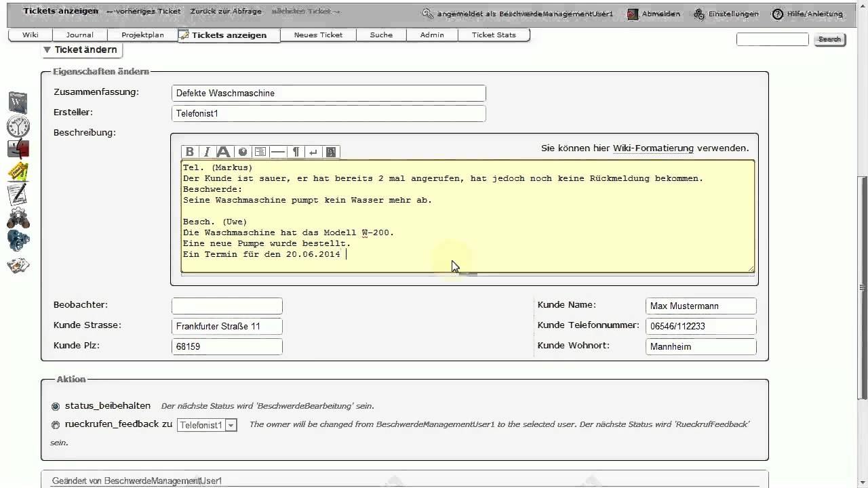Go to the 'Neues Ticket' tab
Image resolution: width=868 pixels, height=488 pixels.
tap(318, 35)
